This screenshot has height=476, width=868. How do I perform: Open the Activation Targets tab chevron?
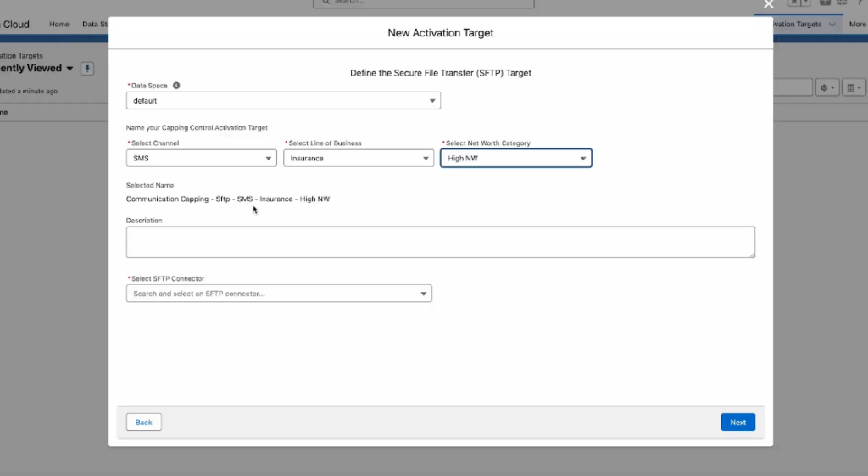pos(832,25)
